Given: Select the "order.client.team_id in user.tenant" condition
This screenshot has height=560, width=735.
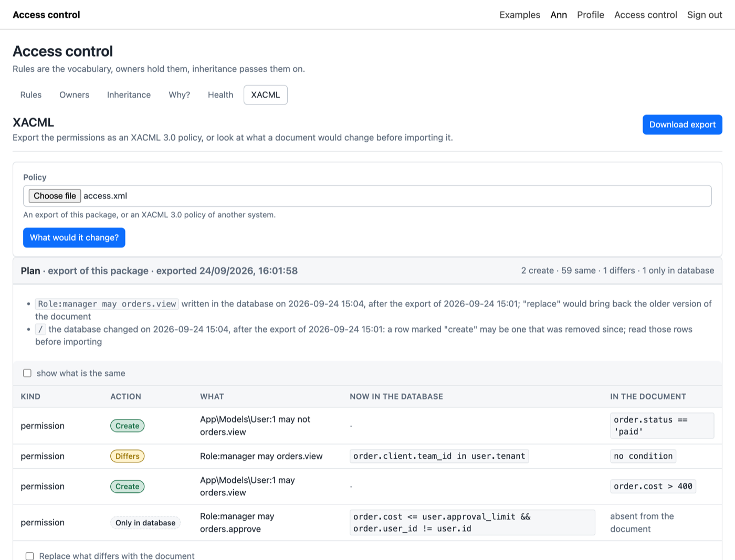Looking at the screenshot, I should [439, 456].
